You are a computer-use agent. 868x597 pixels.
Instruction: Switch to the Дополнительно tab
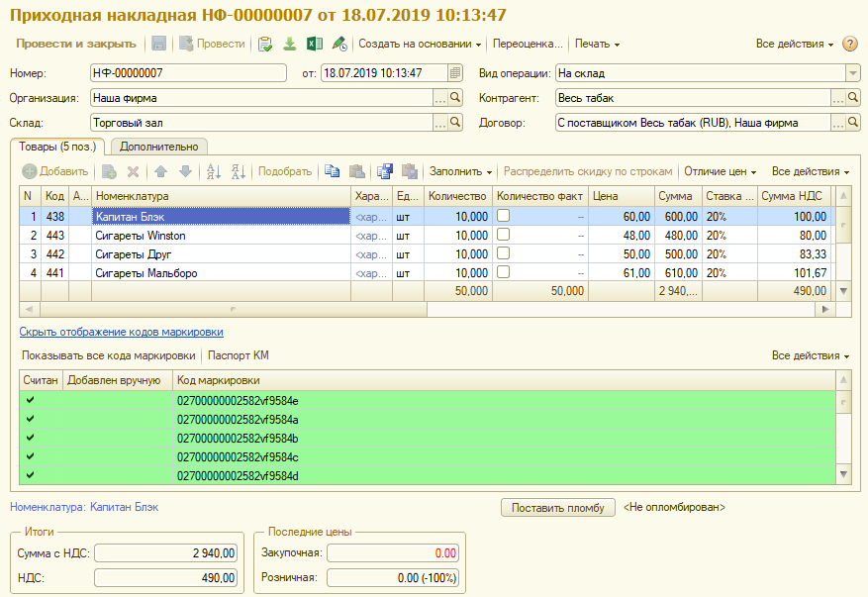click(x=159, y=147)
